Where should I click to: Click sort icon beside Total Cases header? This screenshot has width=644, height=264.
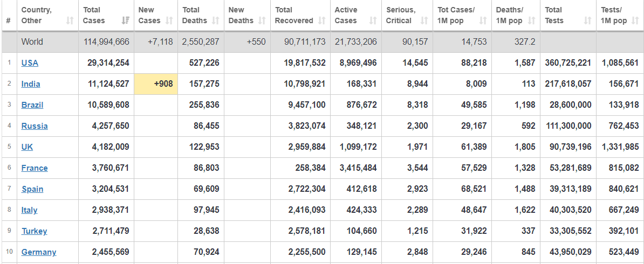tap(125, 21)
